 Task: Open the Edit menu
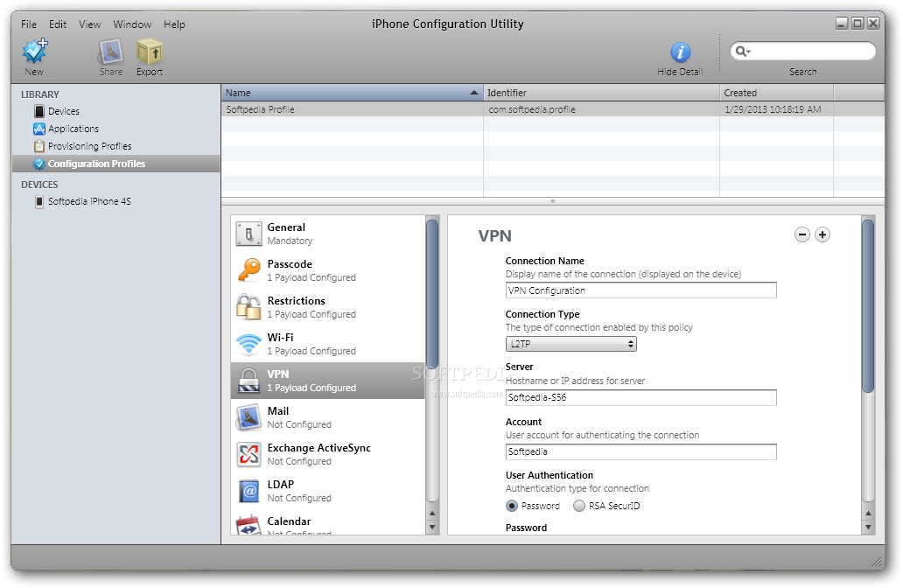(x=58, y=24)
